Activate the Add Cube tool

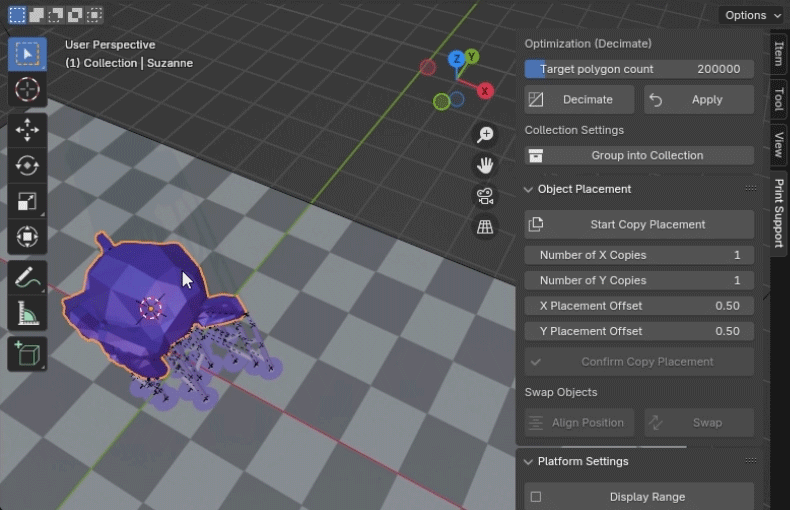pyautogui.click(x=27, y=354)
